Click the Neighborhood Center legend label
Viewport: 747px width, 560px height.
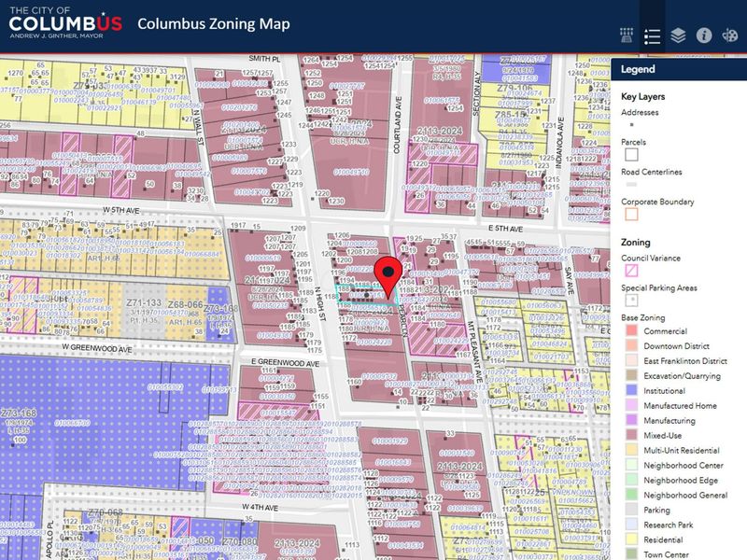click(684, 465)
